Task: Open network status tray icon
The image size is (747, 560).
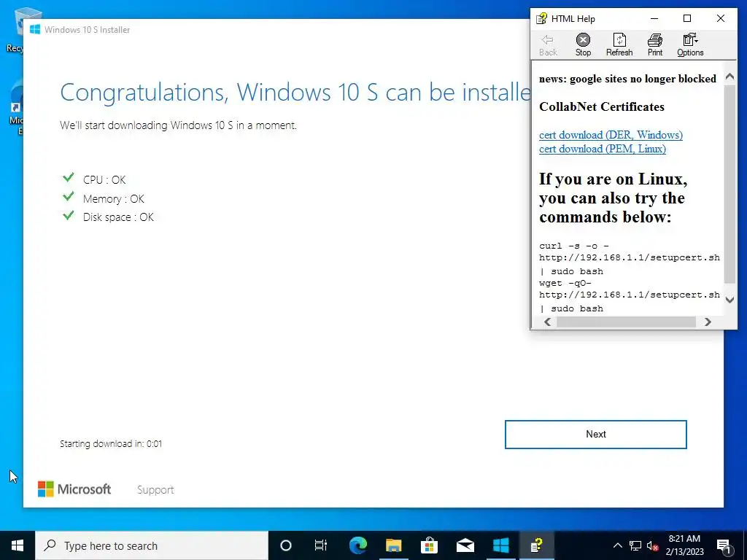Action: click(635, 545)
